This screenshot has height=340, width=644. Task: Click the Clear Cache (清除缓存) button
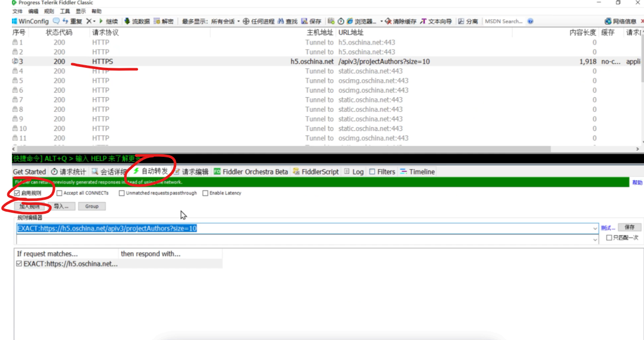[401, 21]
